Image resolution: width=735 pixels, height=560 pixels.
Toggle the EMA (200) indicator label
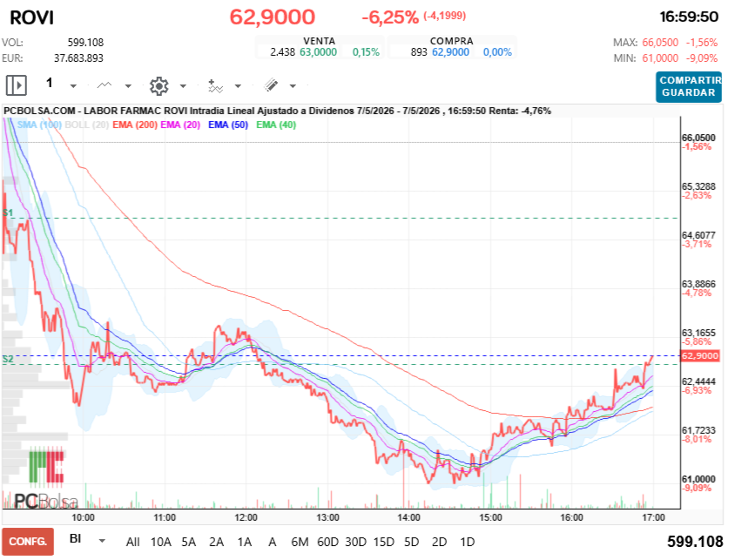click(135, 125)
